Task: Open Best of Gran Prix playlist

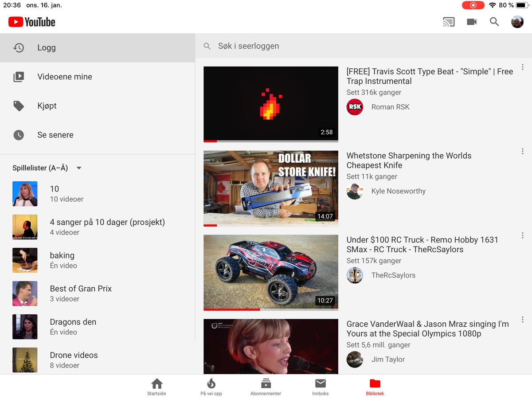Action: point(98,293)
